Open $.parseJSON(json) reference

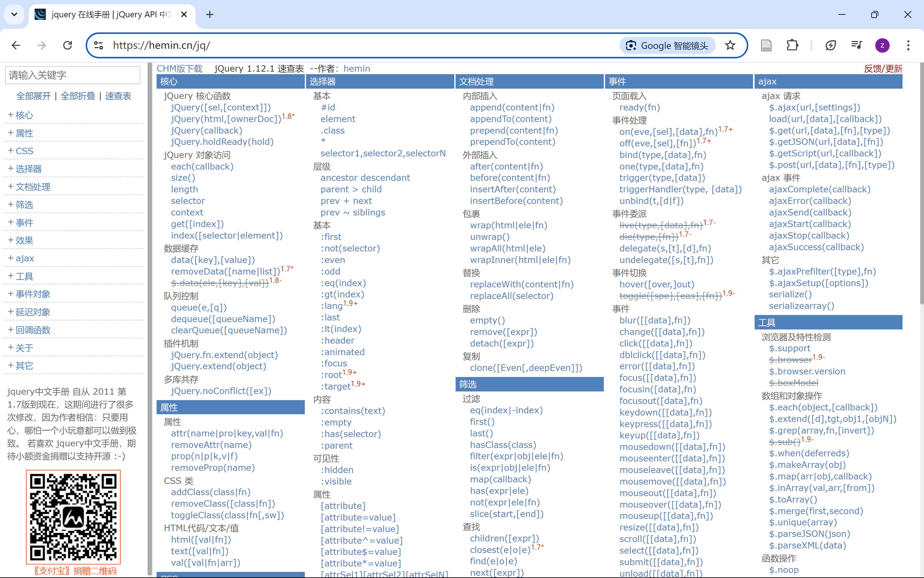[x=809, y=534]
